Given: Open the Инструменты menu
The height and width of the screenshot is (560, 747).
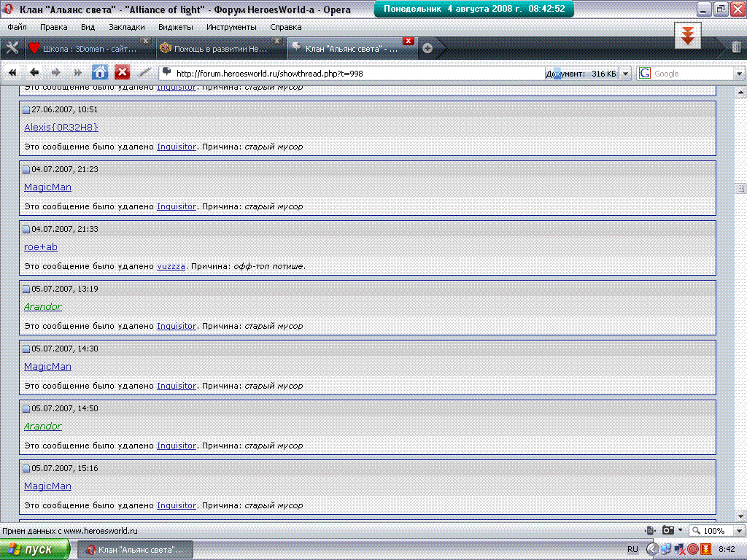Looking at the screenshot, I should pyautogui.click(x=231, y=27).
